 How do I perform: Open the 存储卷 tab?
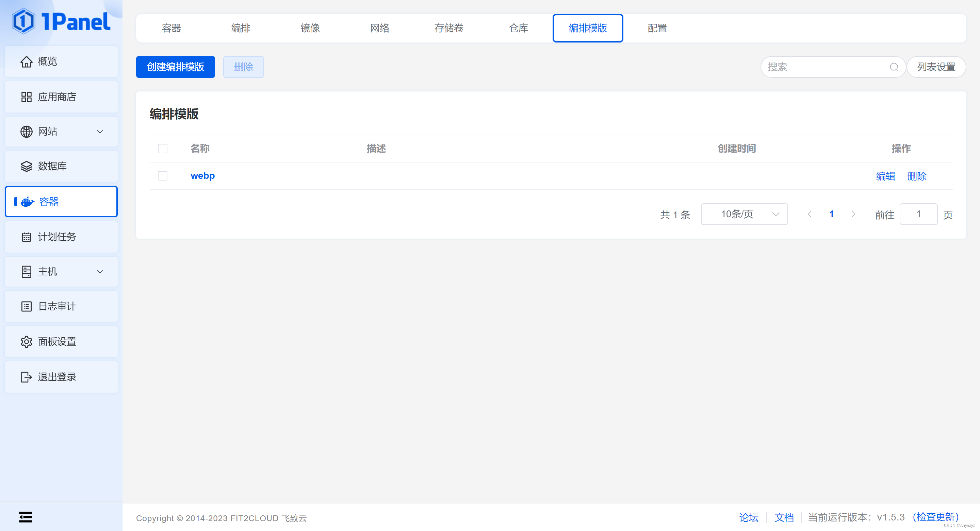pos(449,28)
